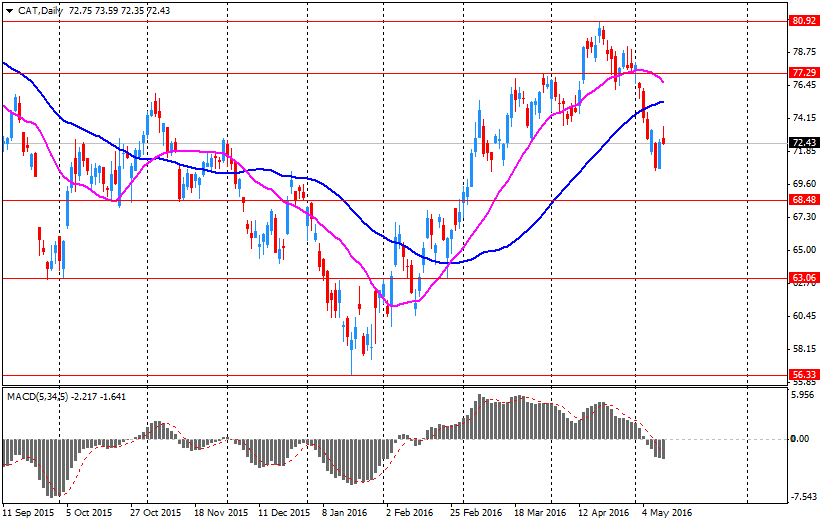Click the 76.45 price axis value
This screenshot has width=827, height=521.
pyautogui.click(x=804, y=84)
